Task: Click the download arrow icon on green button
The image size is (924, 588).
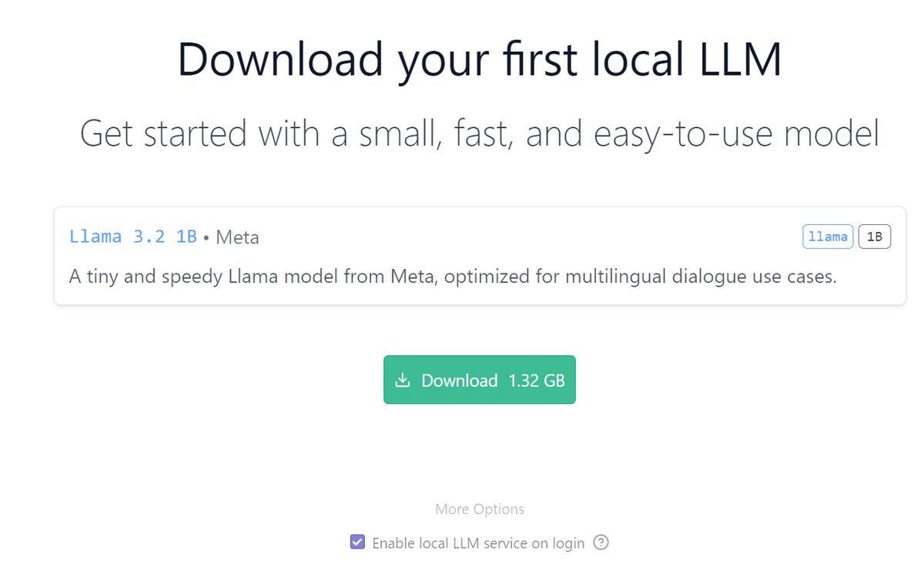Action: coord(402,381)
